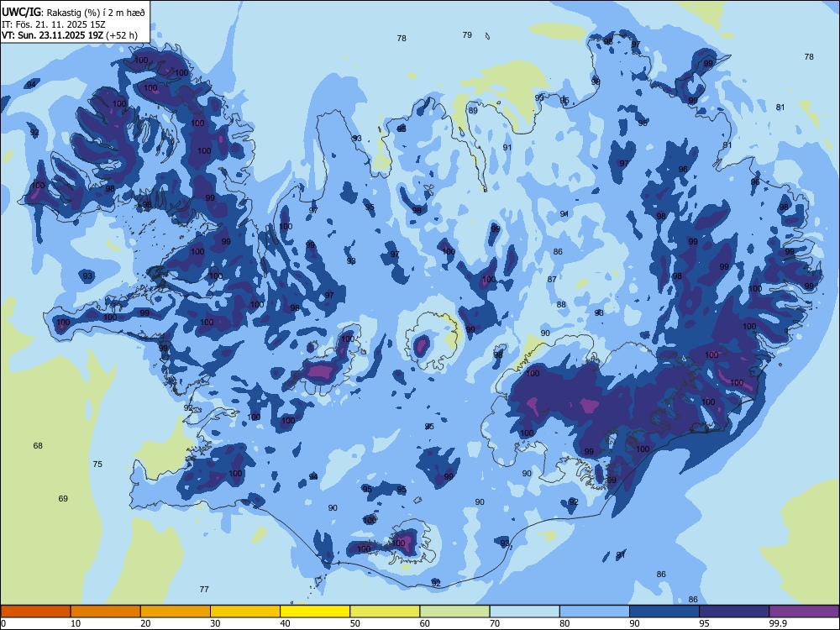Click the humidity value "79" on the map
Viewport: 840px width, 630px height.
[467, 34]
